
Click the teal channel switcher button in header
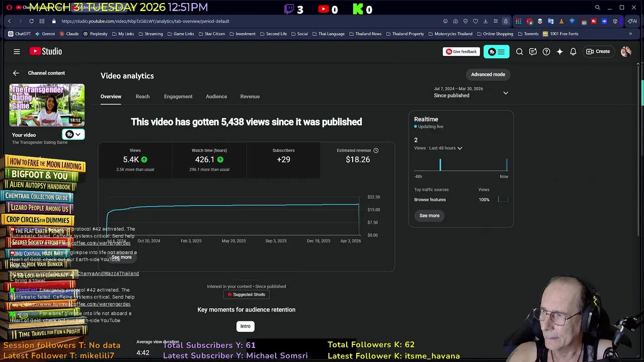(x=496, y=51)
